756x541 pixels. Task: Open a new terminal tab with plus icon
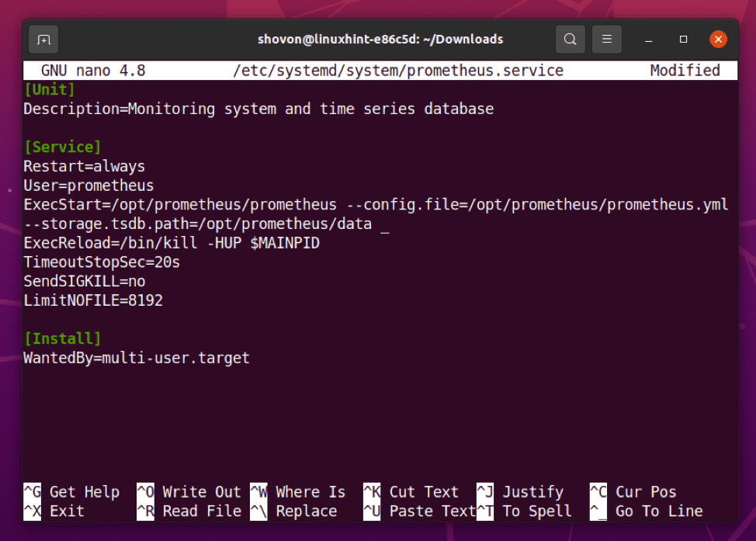pyautogui.click(x=43, y=40)
